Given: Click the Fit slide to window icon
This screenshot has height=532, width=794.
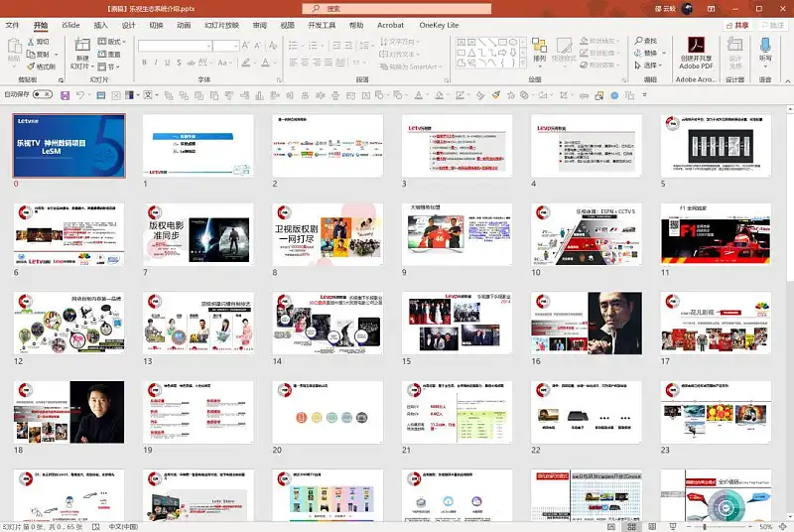Looking at the screenshot, I should [783, 527].
